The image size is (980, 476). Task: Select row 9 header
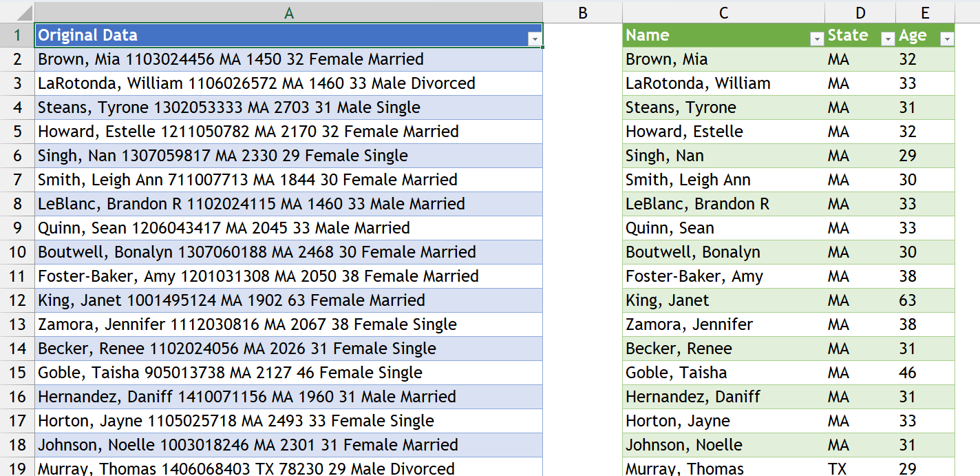coord(17,228)
